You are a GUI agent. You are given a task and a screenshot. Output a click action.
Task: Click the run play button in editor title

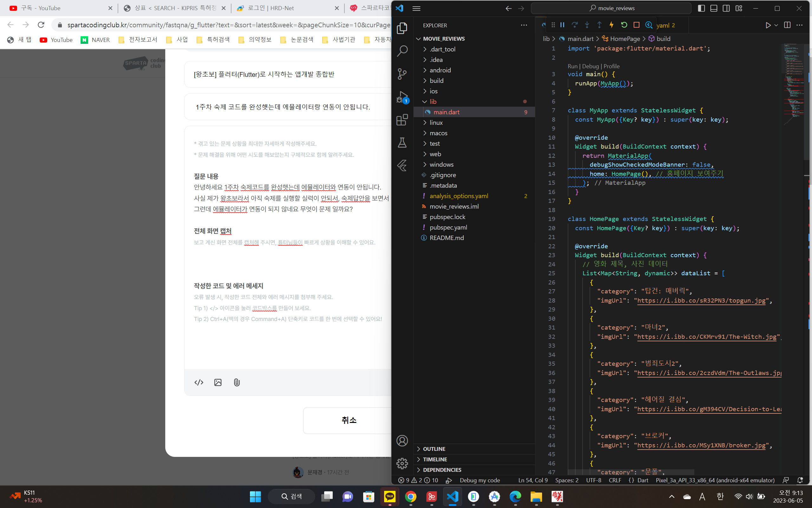pyautogui.click(x=768, y=25)
